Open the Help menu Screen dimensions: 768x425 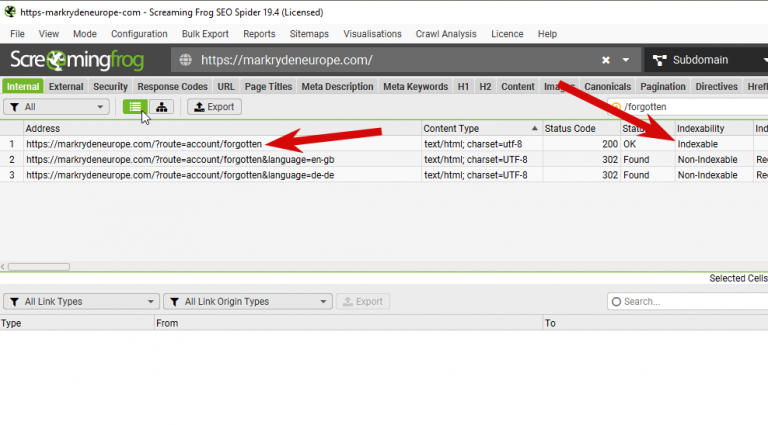coord(547,34)
